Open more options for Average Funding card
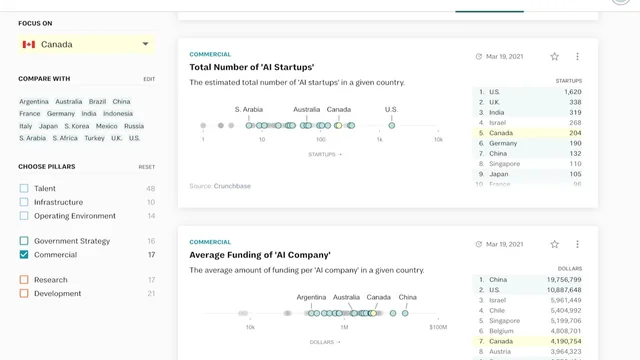Viewport: 640px width, 360px height. click(x=577, y=244)
